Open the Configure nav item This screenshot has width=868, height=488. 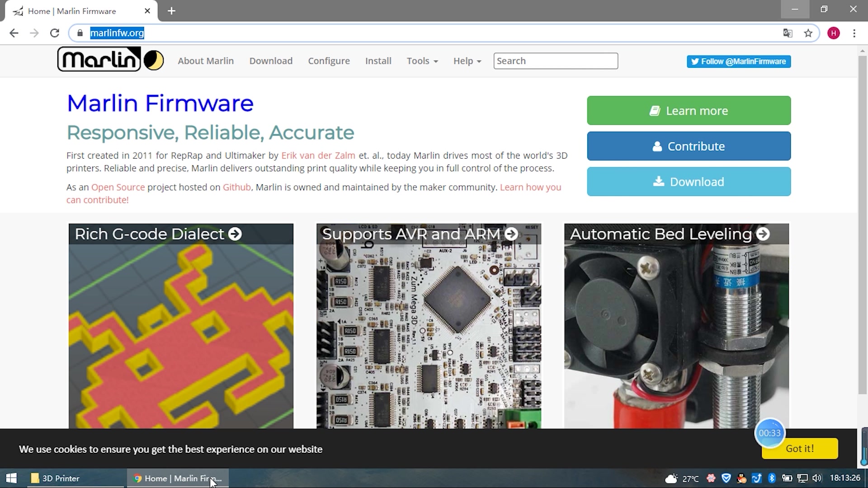pyautogui.click(x=329, y=61)
